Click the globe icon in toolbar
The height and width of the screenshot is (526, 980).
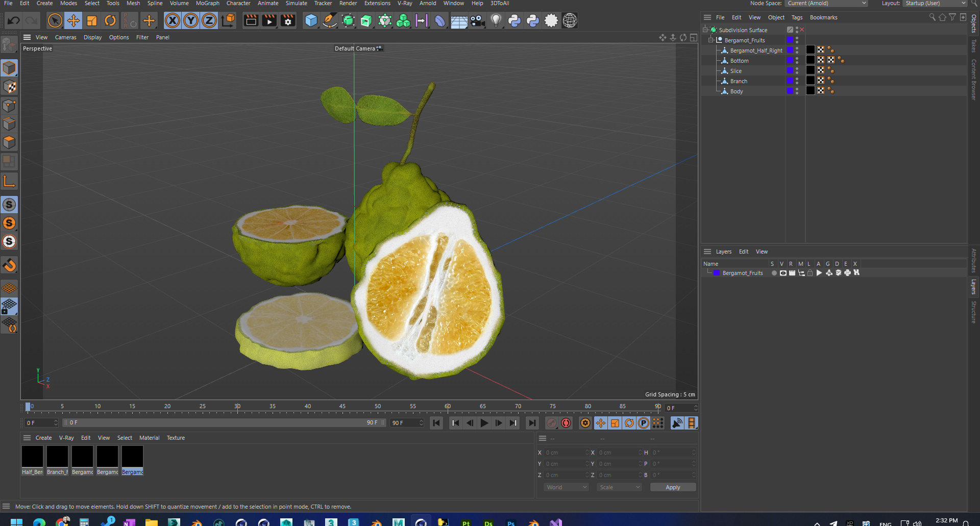[x=570, y=21]
